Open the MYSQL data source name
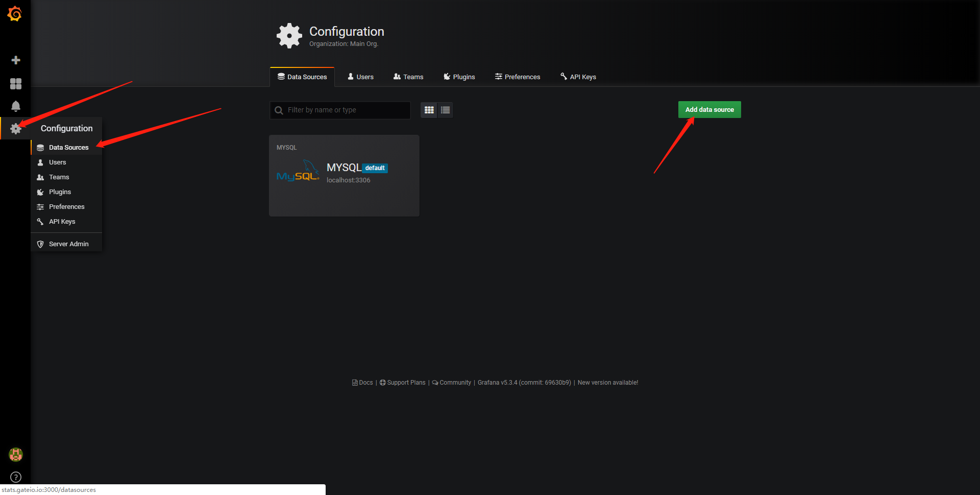 [344, 168]
